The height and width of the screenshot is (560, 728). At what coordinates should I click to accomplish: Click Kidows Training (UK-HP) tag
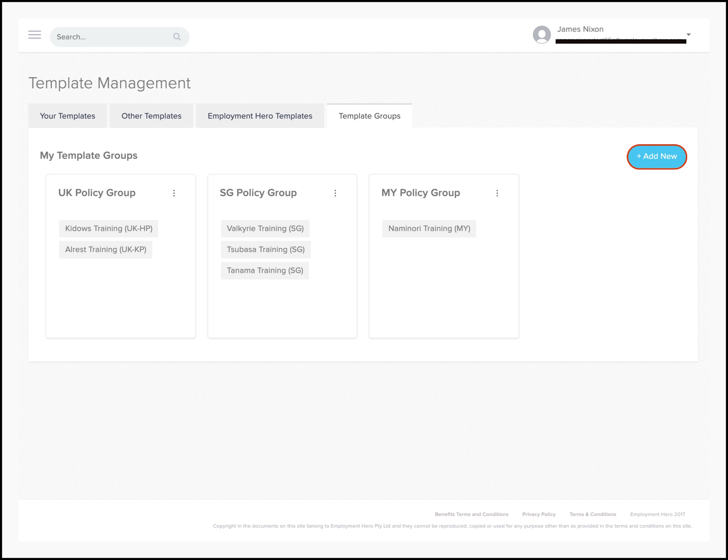click(109, 229)
